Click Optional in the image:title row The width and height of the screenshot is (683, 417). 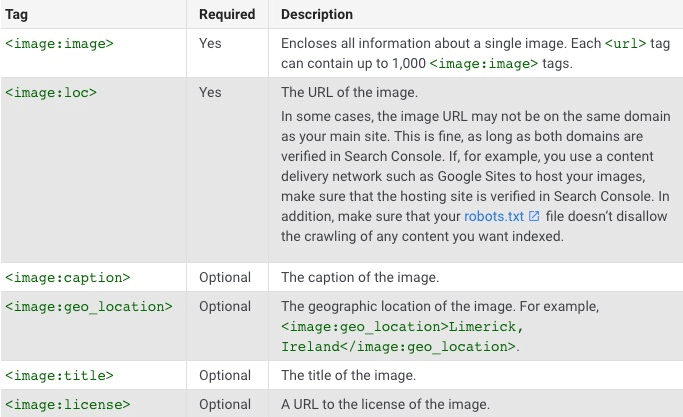point(225,376)
